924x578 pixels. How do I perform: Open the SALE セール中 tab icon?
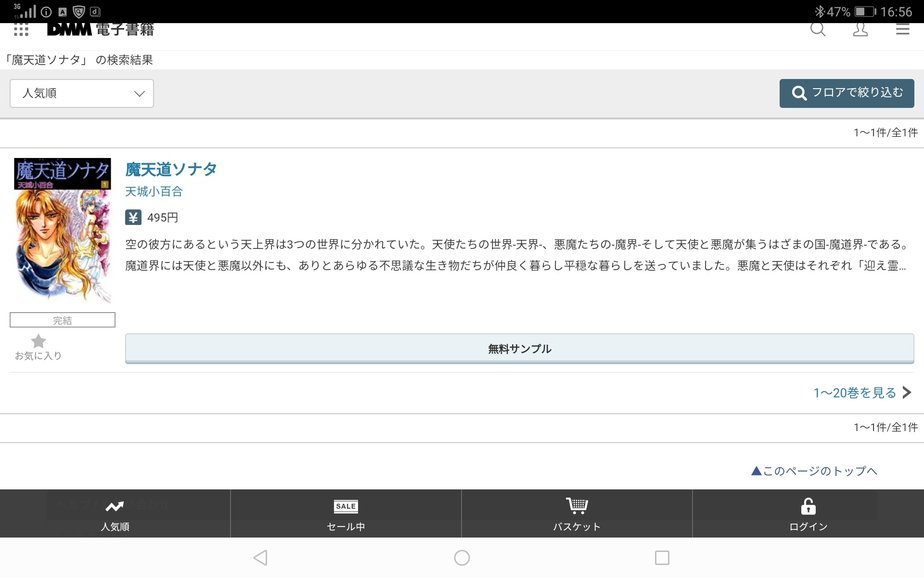point(346,507)
